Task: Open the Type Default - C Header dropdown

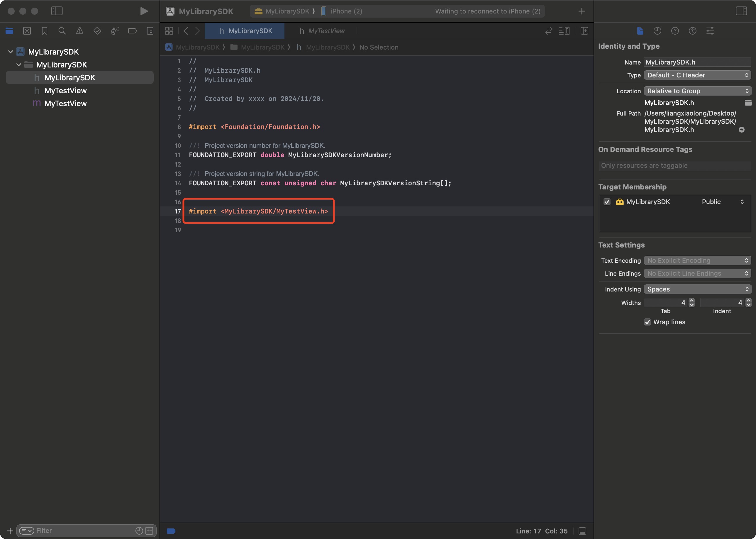Action: click(697, 75)
